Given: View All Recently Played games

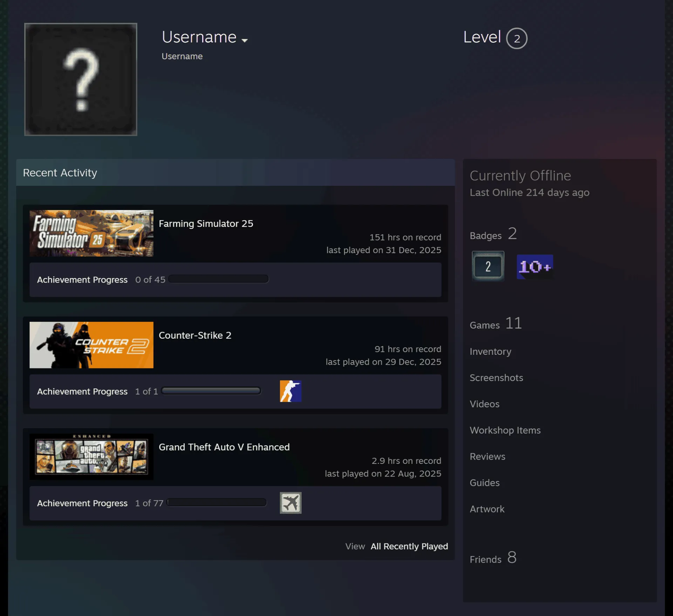Looking at the screenshot, I should [409, 546].
